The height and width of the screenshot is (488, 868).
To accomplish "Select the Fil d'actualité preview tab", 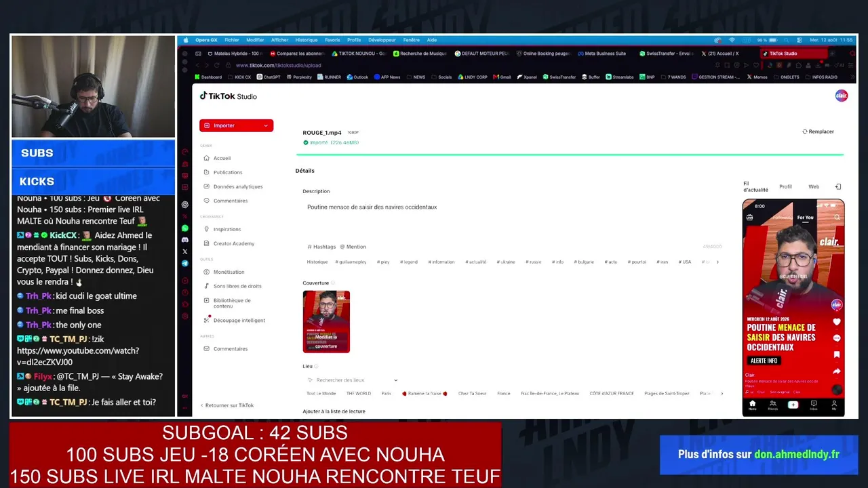I will click(755, 186).
